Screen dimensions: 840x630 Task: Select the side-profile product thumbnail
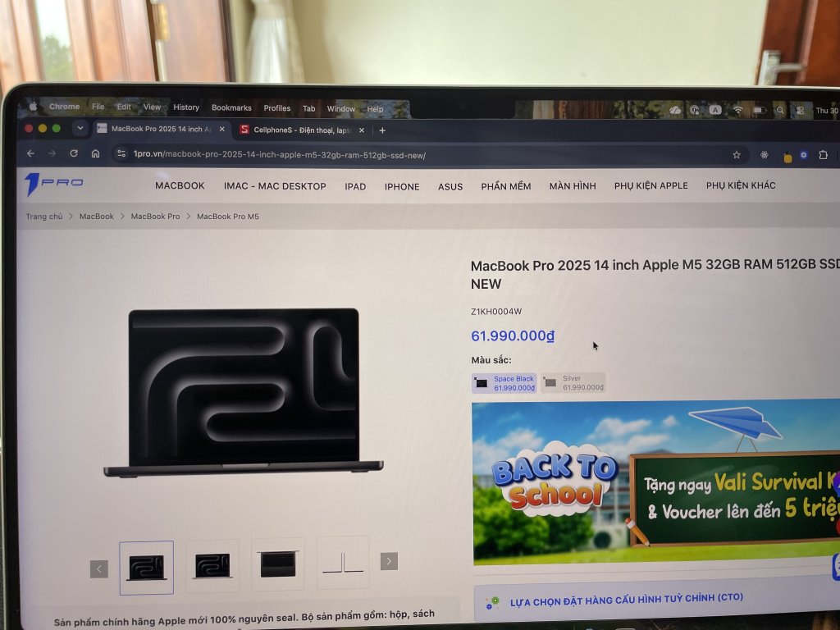[x=343, y=562]
